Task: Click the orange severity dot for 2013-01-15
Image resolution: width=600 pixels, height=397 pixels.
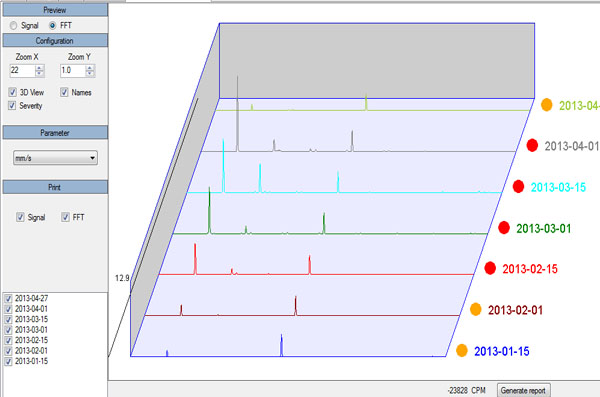Action: click(462, 350)
